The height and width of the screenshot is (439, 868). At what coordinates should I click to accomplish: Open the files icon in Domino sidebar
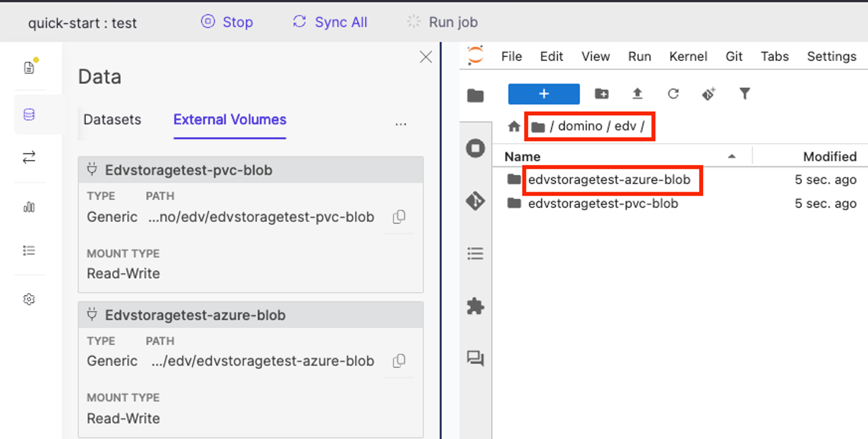click(x=29, y=67)
